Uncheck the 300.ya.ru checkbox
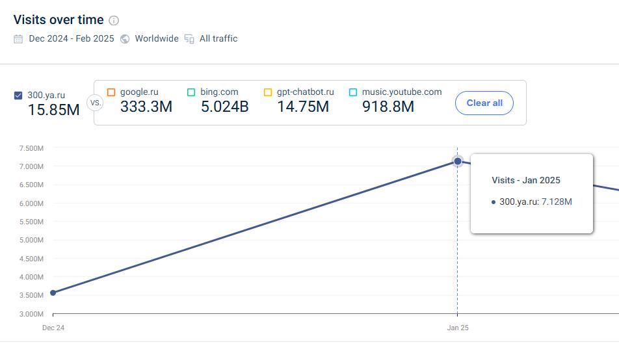 (x=18, y=96)
